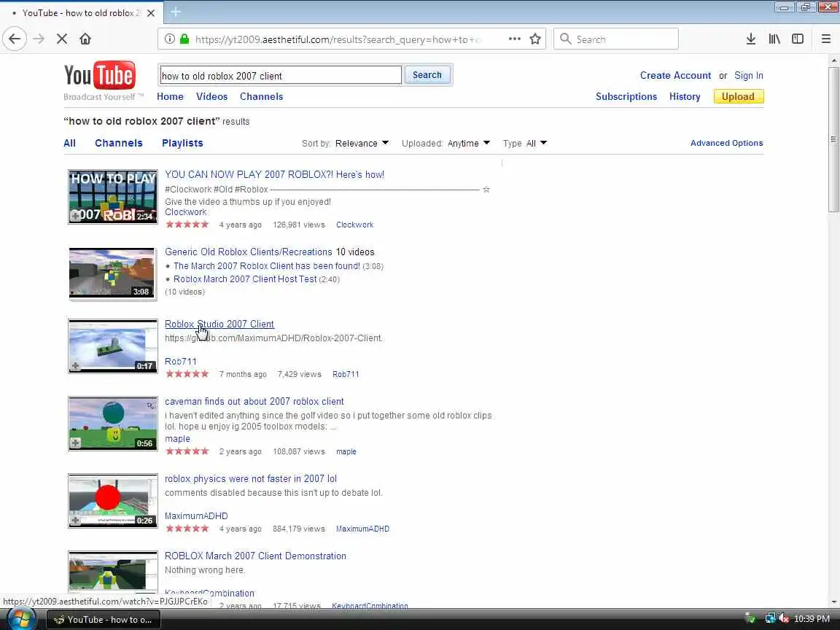840x630 pixels.
Task: Visit Clockwork channel link beside view count
Action: click(x=354, y=225)
